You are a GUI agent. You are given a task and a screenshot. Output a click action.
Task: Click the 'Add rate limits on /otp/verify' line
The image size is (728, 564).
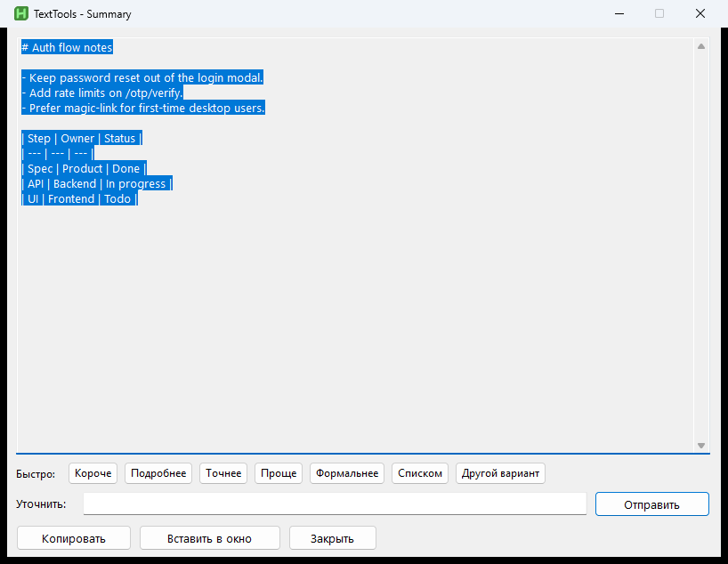(102, 93)
